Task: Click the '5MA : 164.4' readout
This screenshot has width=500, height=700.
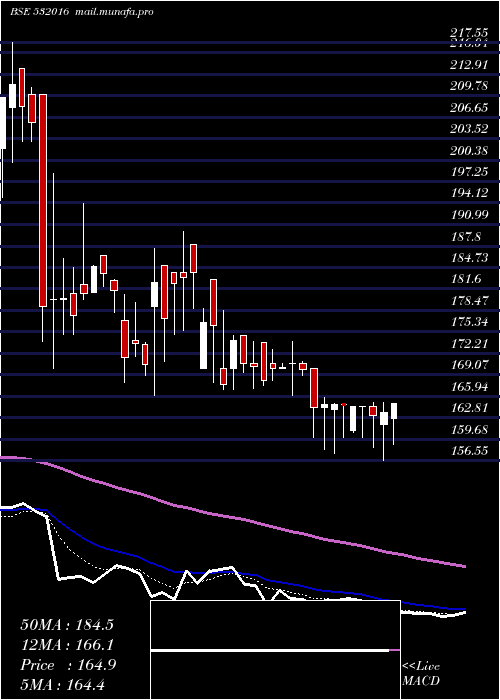Action: (x=62, y=685)
